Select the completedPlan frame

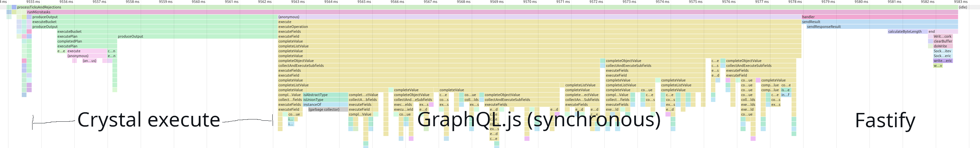pos(87,42)
